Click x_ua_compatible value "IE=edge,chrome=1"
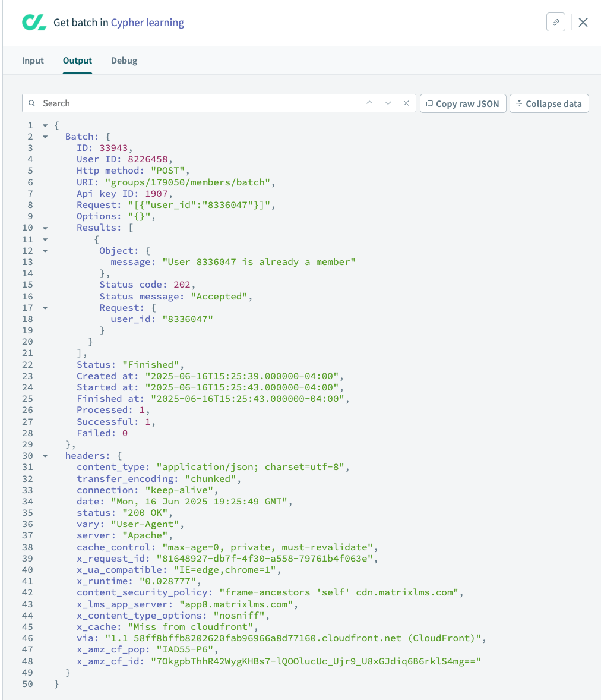The image size is (601, 700). [225, 570]
